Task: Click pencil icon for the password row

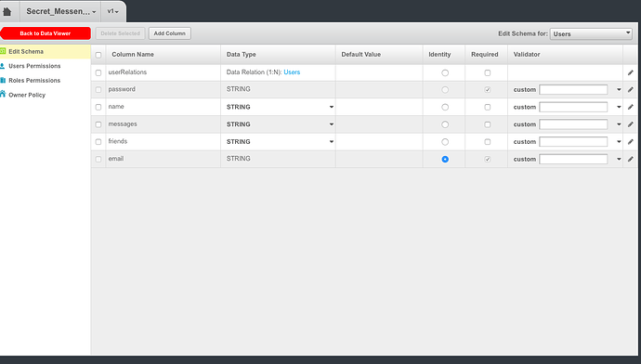Action: click(x=631, y=89)
